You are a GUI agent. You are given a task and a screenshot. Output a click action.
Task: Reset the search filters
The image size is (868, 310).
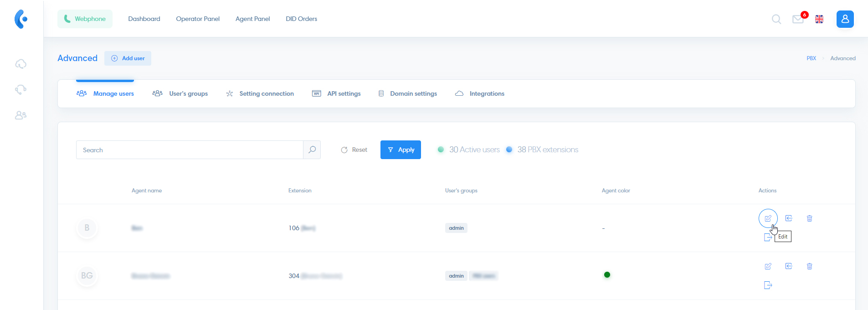(x=354, y=150)
